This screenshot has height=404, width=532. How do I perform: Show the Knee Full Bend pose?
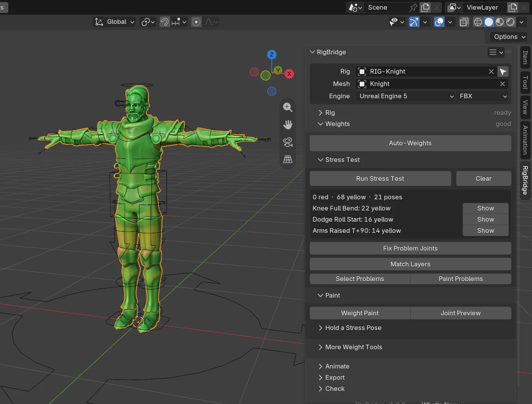tap(485, 208)
